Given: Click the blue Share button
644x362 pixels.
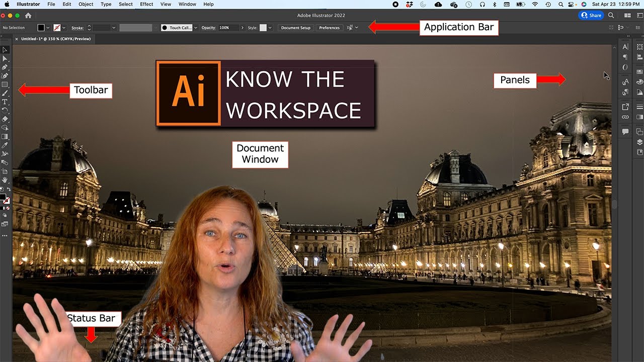Looking at the screenshot, I should [591, 16].
